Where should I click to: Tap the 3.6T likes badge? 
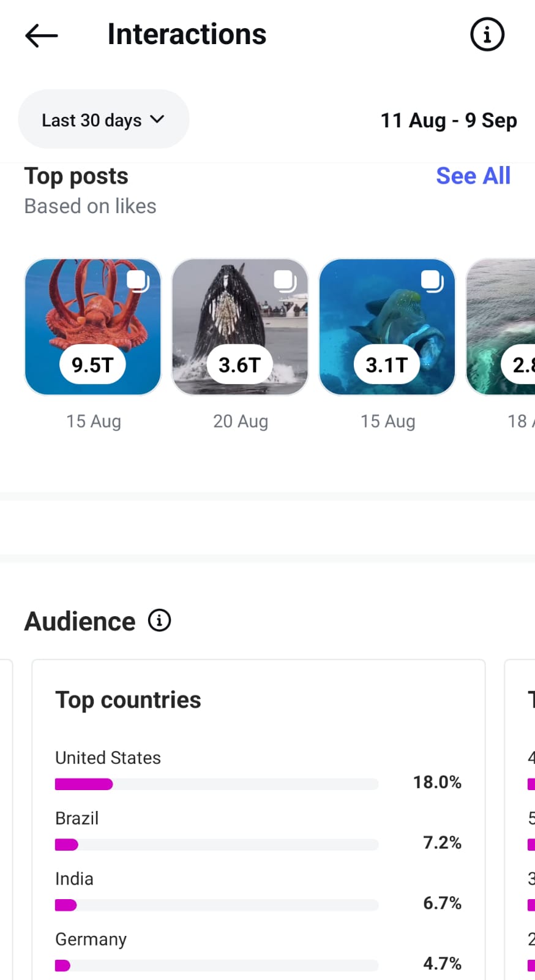click(239, 365)
